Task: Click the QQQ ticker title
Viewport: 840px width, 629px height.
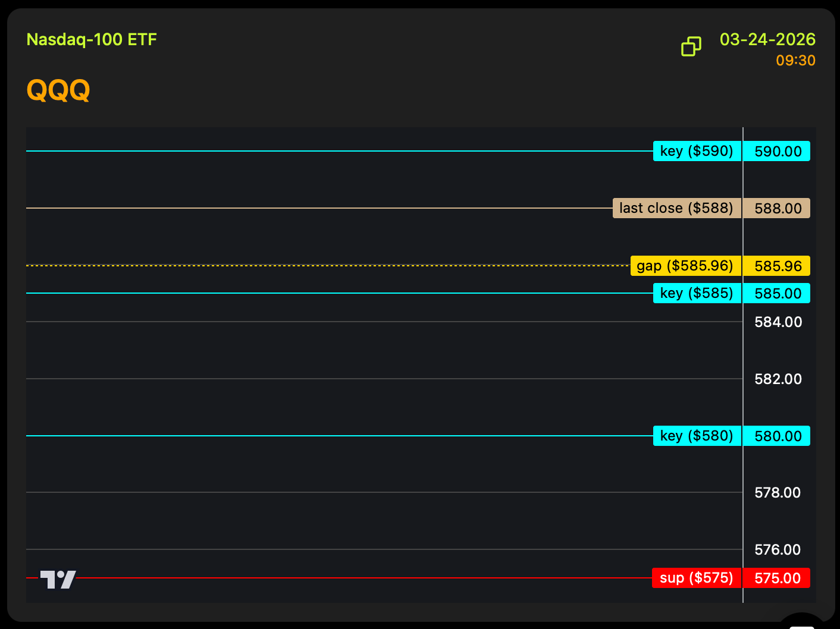Action: click(58, 90)
